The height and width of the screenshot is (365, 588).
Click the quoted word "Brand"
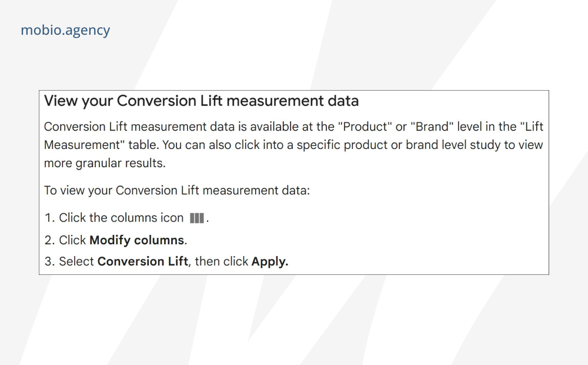point(432,127)
